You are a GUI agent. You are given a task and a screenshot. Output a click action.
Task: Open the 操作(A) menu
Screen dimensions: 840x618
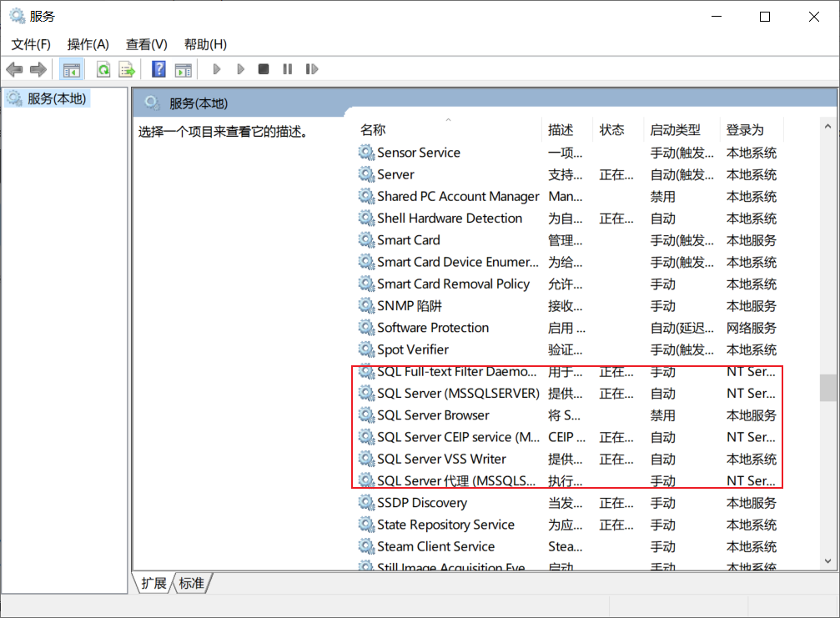coord(88,44)
